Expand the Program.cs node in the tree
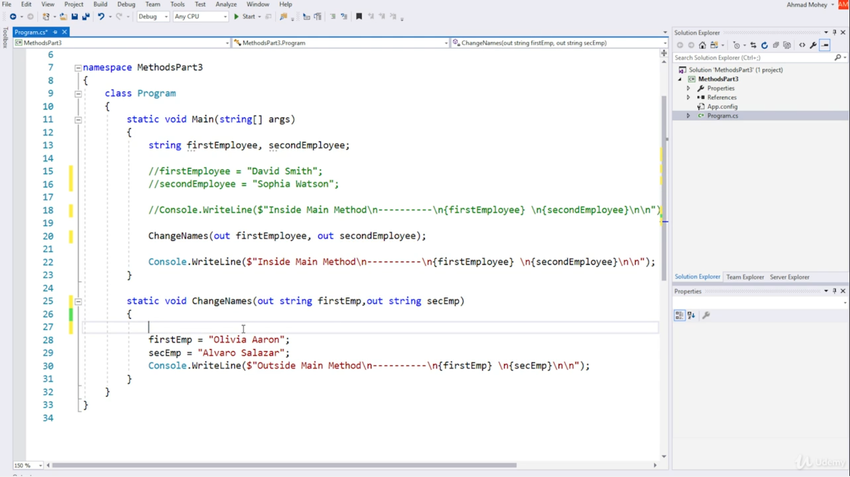Image resolution: width=850 pixels, height=477 pixels. [x=688, y=116]
